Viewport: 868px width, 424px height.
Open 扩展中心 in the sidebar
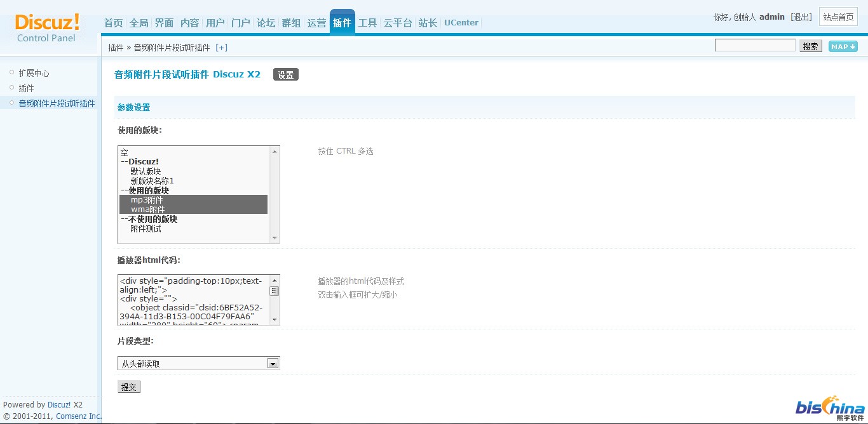(x=34, y=73)
